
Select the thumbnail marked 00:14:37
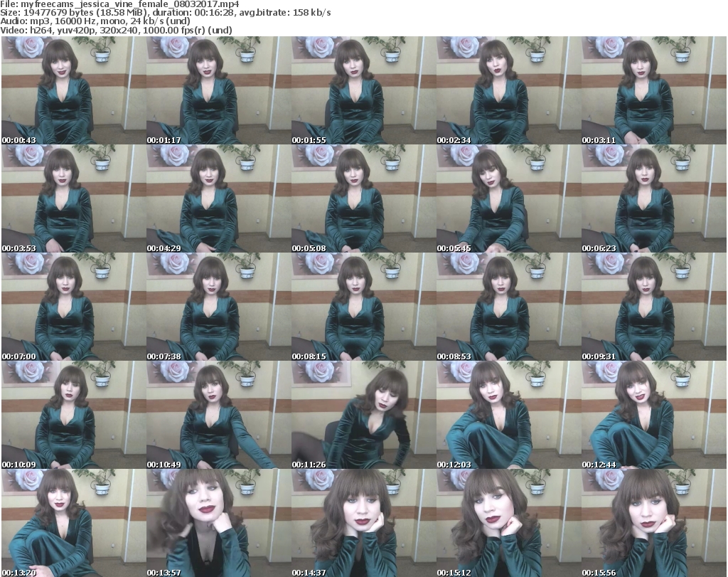[363, 523]
